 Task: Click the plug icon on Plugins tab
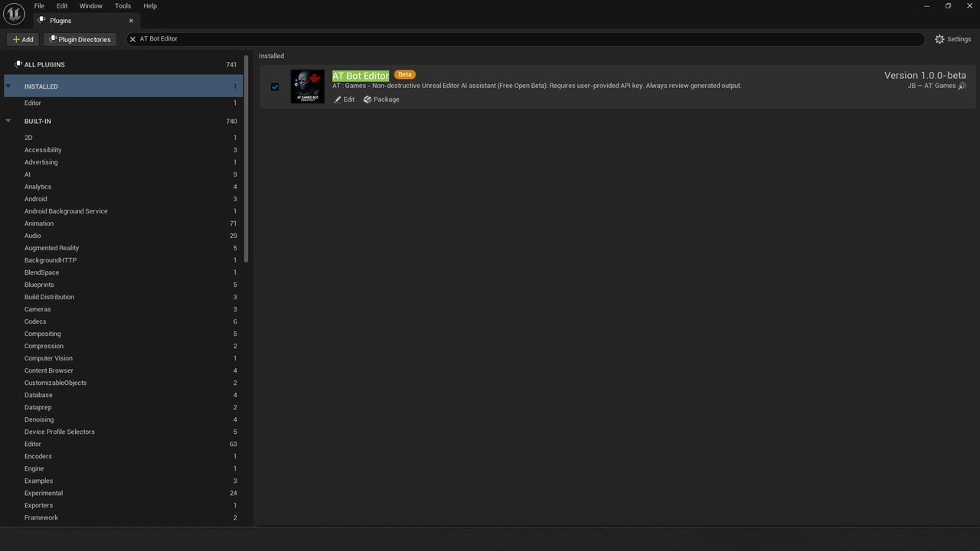coord(42,21)
